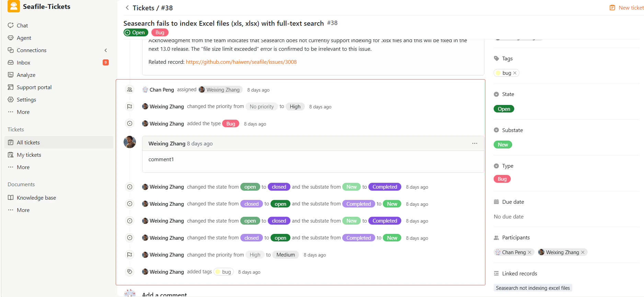Screen dimensions: 644x297
Task: Click the State section icon
Action: click(x=496, y=94)
